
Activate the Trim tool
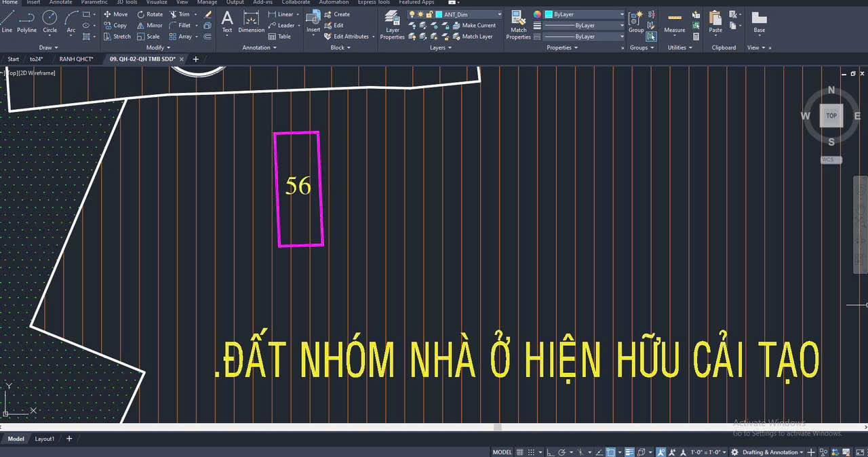click(183, 14)
